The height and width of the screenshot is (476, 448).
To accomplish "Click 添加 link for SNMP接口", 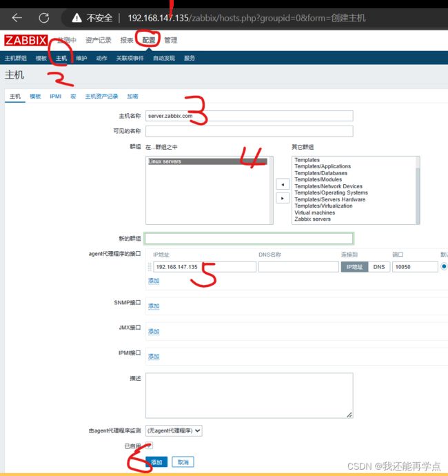I will tap(154, 306).
